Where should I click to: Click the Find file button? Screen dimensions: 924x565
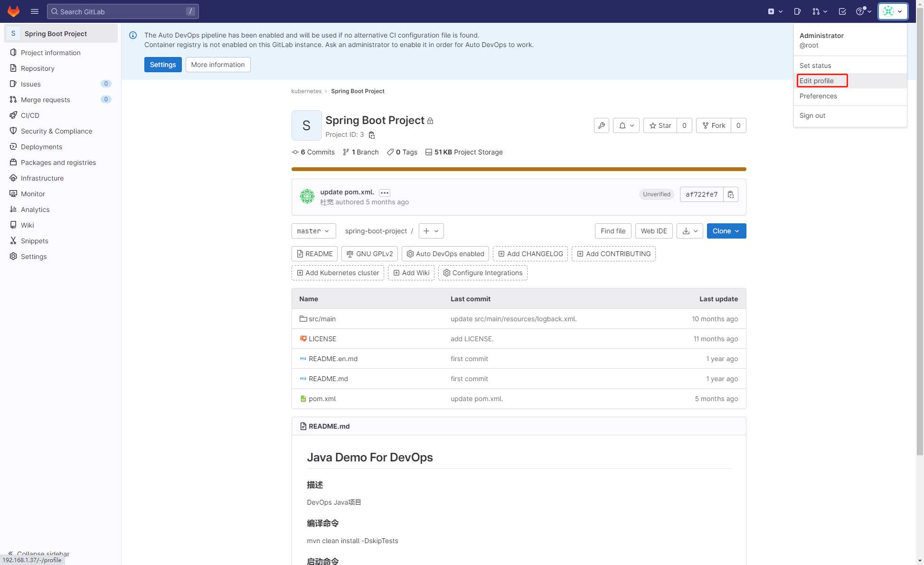click(613, 231)
